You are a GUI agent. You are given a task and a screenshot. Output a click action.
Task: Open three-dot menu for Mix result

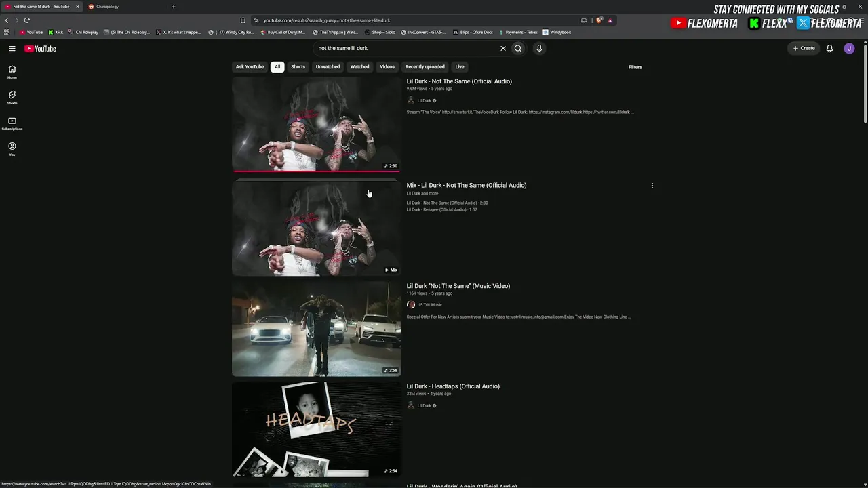[x=652, y=186]
